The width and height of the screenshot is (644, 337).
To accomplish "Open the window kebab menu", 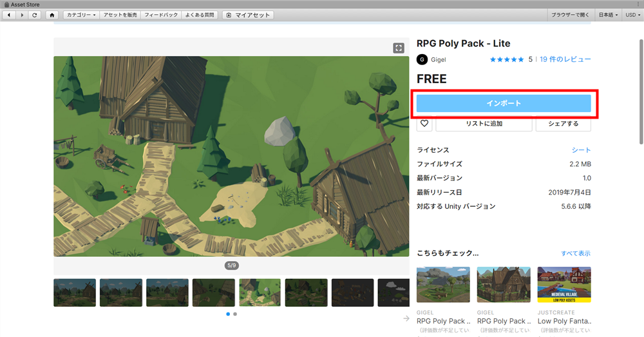I will click(637, 4).
